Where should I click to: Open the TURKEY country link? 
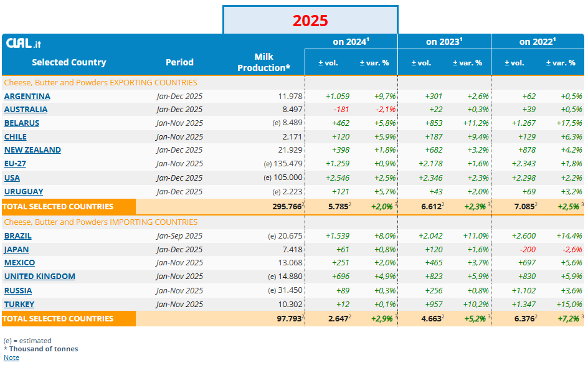(19, 305)
